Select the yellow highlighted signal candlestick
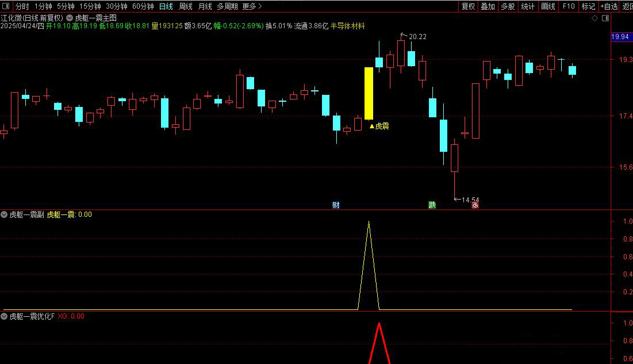This screenshot has width=633, height=364. coord(369,93)
